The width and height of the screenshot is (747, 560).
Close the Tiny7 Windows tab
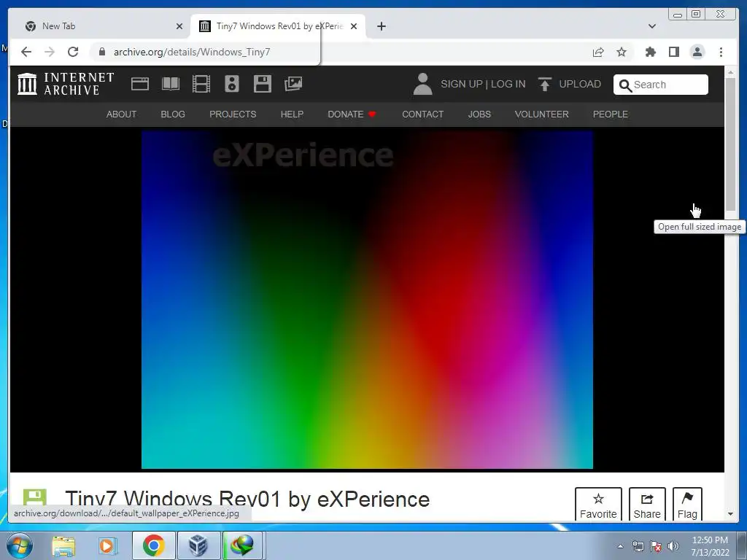coord(354,26)
